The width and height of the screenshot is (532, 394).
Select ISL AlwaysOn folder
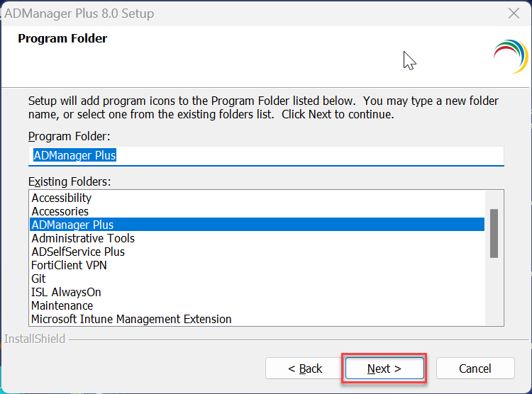tap(66, 292)
